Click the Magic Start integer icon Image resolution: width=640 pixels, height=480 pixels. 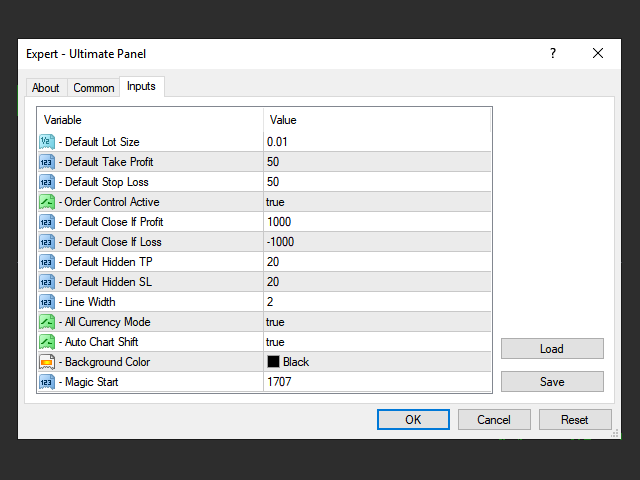click(46, 382)
